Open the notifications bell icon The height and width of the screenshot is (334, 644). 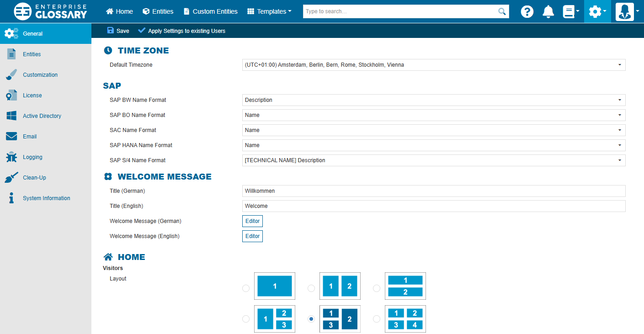click(x=548, y=12)
